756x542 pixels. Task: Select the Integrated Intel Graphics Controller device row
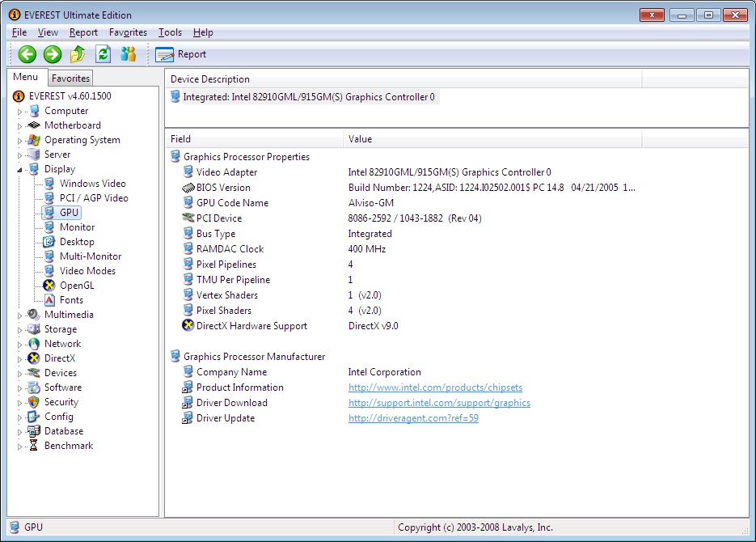(x=303, y=97)
